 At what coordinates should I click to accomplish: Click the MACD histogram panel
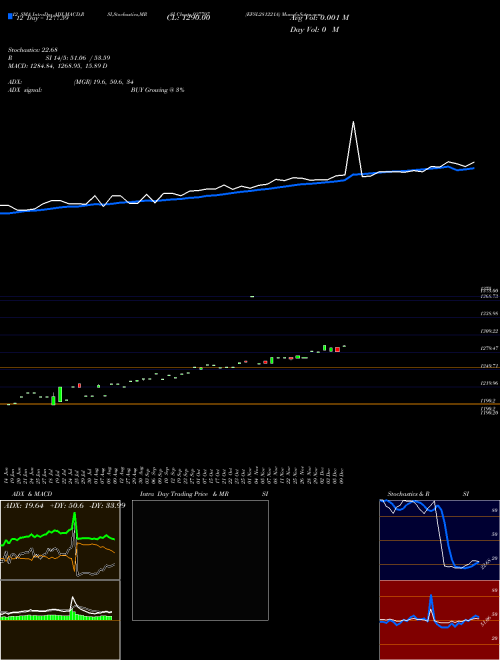[x=60, y=620]
